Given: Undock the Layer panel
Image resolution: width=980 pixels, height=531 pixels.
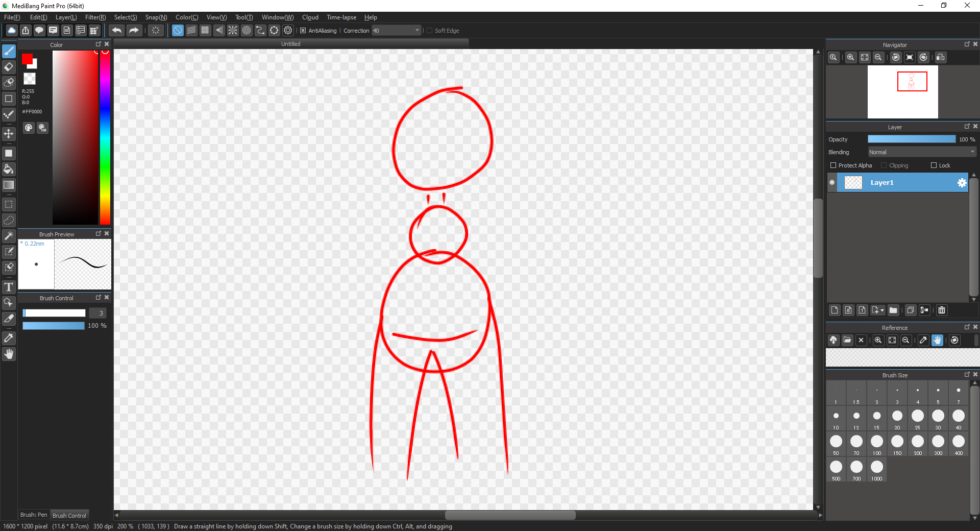Looking at the screenshot, I should [967, 127].
